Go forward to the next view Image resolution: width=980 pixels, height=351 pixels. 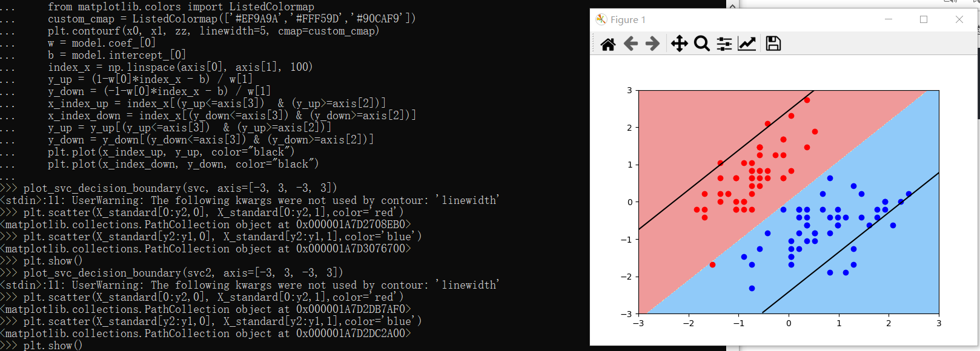coord(652,44)
